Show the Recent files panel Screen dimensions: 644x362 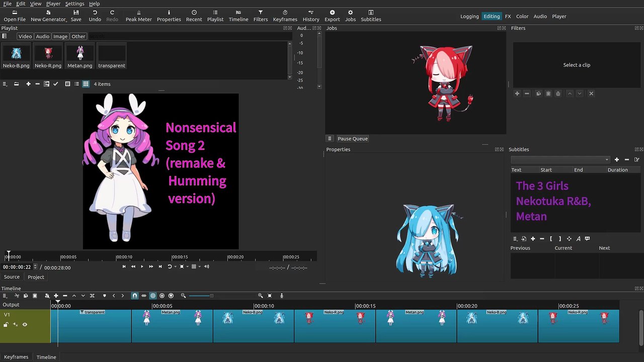click(x=194, y=16)
